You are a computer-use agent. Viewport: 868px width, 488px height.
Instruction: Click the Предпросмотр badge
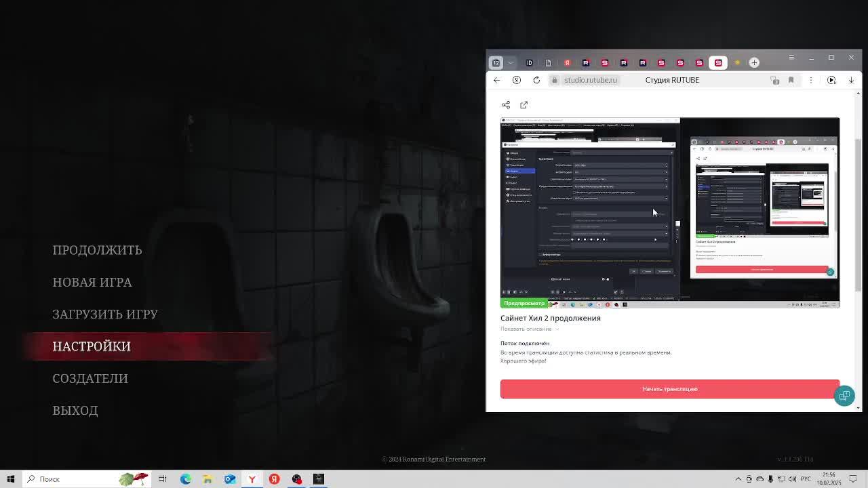(x=524, y=303)
